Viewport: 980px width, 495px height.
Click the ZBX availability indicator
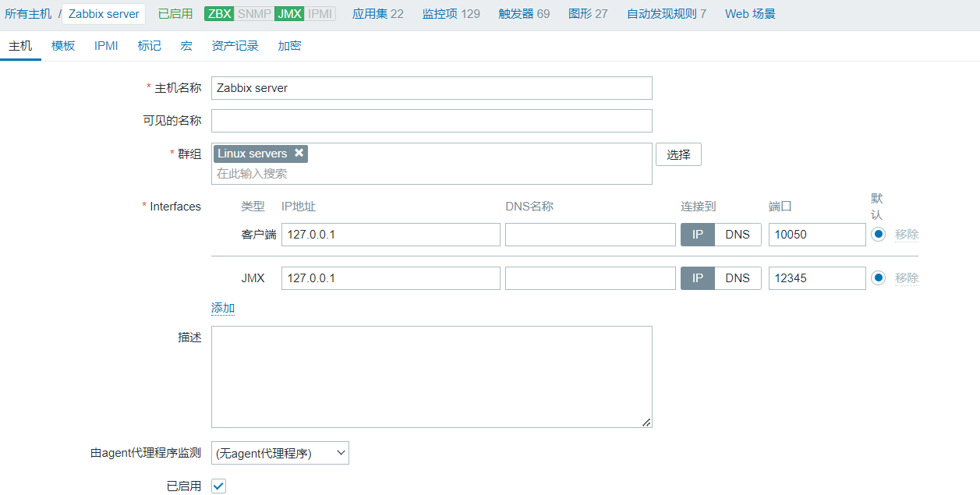219,14
